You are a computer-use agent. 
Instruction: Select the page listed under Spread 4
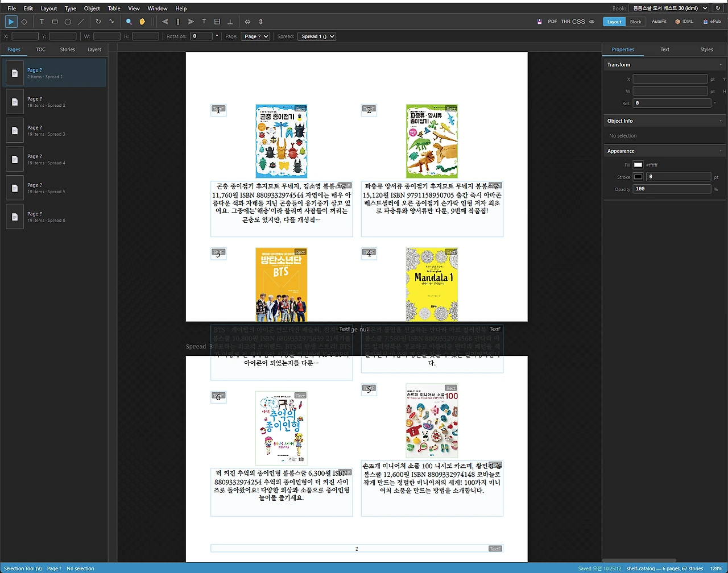(54, 159)
